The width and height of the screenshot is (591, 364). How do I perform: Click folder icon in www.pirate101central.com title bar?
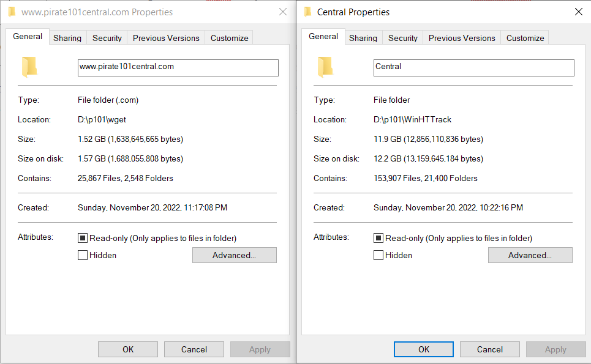pos(12,12)
